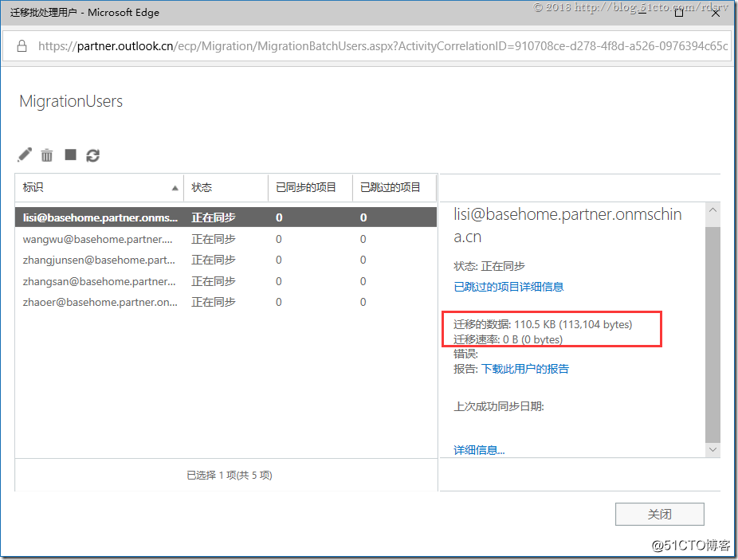This screenshot has width=738, height=560.
Task: Click the 关闭 button
Action: point(659,514)
